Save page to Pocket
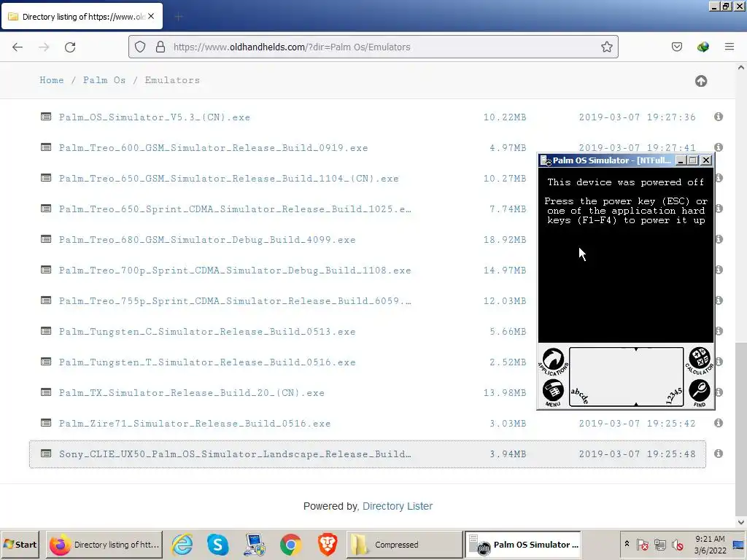Screen dimensions: 747x560 pyautogui.click(x=676, y=47)
